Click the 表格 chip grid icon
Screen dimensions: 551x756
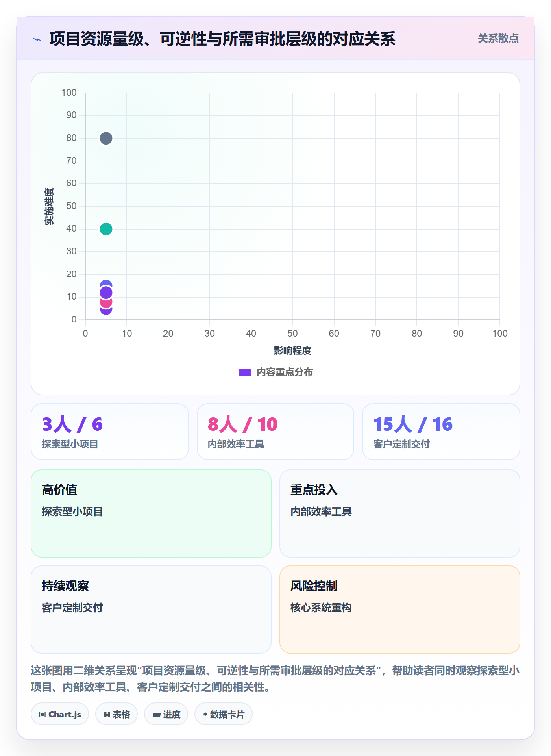(107, 714)
